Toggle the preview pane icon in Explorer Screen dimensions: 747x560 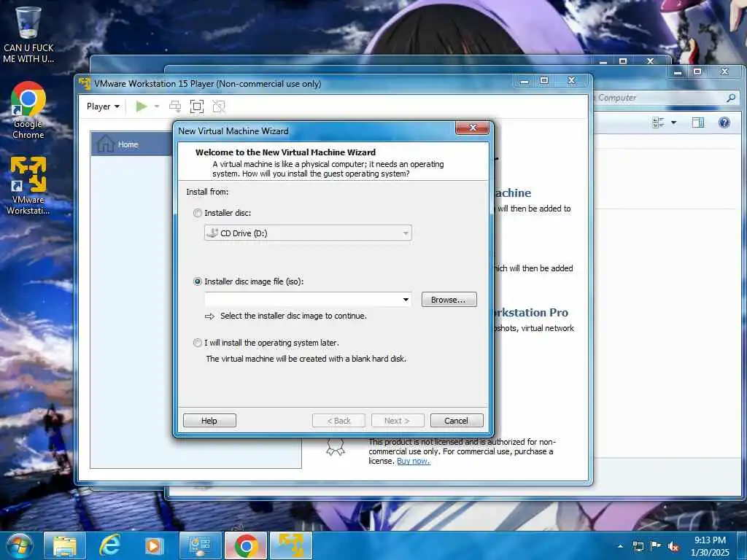tap(697, 122)
